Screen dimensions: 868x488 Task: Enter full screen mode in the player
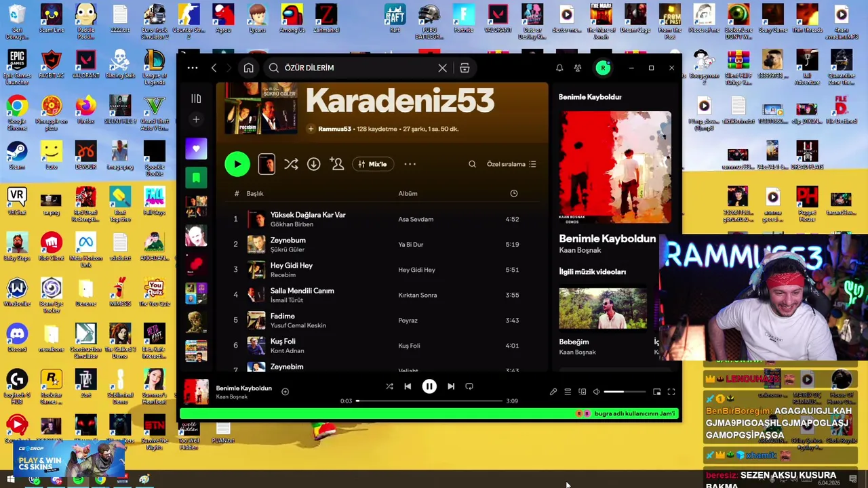(x=671, y=392)
